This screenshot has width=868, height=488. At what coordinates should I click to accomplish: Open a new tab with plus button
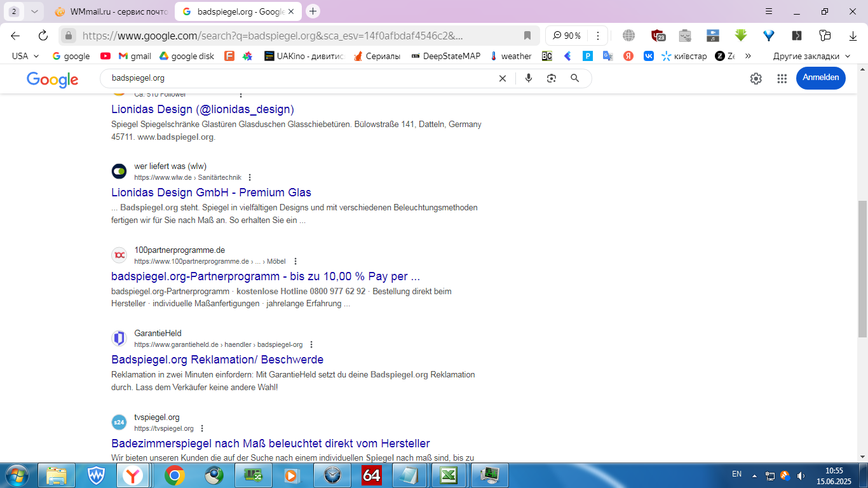(313, 11)
